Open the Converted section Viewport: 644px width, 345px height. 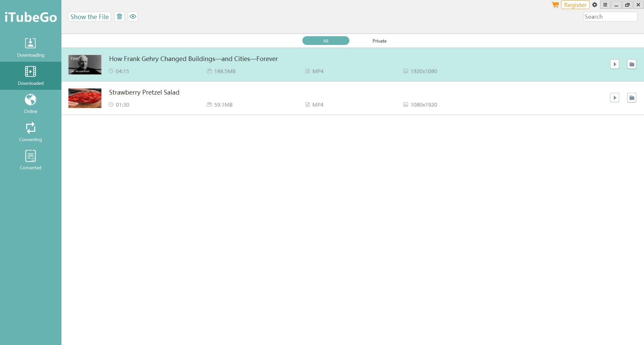point(31,160)
